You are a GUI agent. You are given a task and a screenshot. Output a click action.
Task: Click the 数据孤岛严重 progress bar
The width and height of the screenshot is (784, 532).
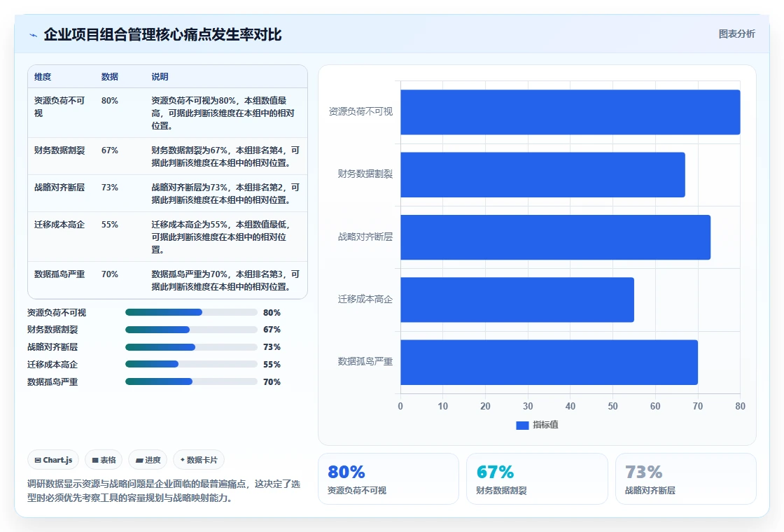point(191,381)
